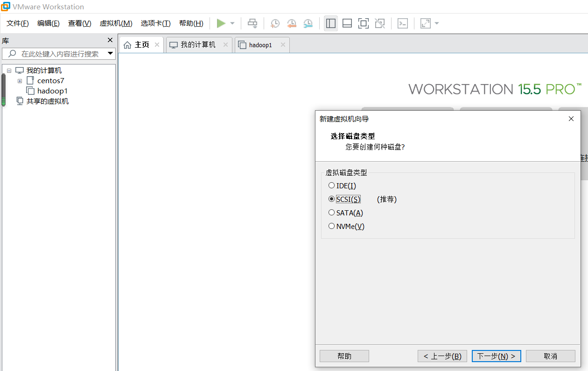Image resolution: width=588 pixels, height=371 pixels.
Task: Collapse the 我的计算机 tree node
Action: coord(9,71)
